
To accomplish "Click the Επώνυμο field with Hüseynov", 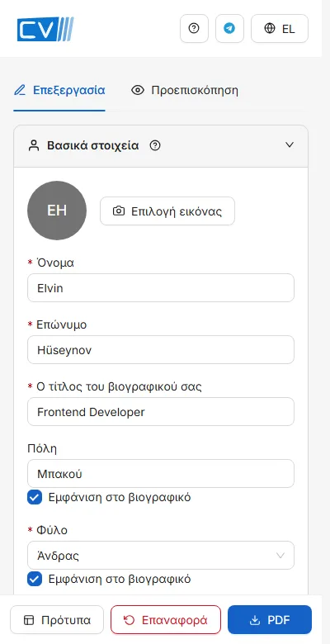I will point(161,350).
